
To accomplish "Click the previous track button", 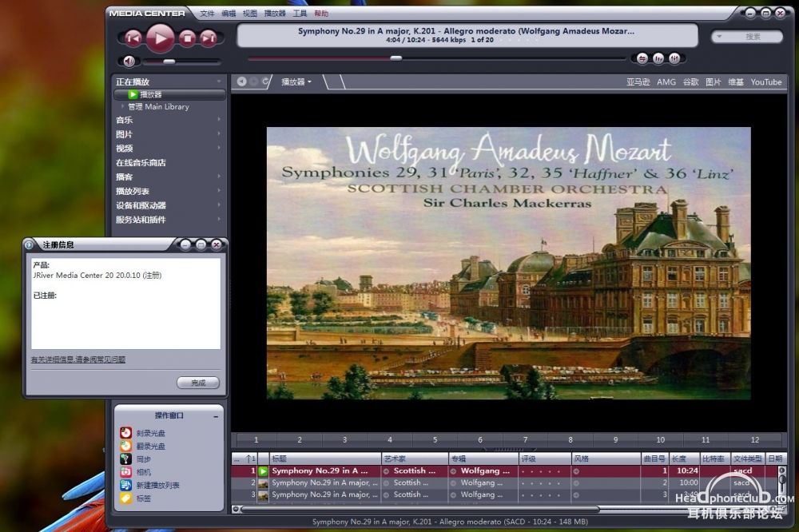I will pos(133,38).
